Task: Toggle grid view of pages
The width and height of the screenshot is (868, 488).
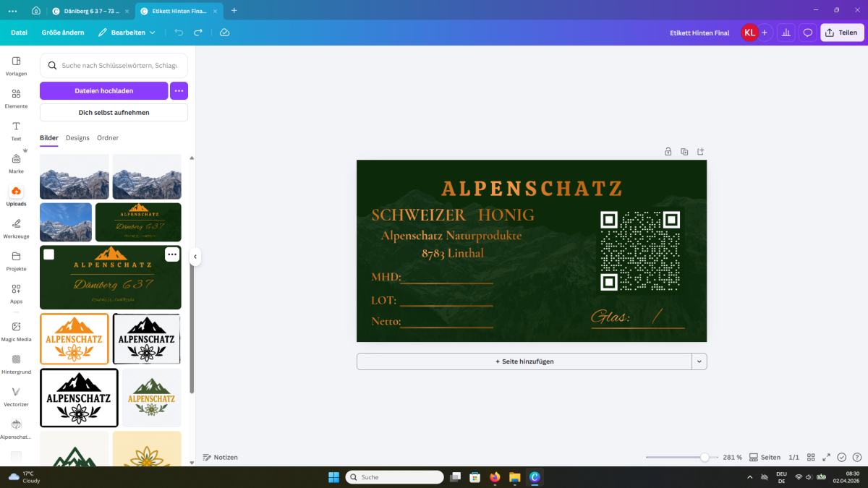Action: tap(811, 457)
